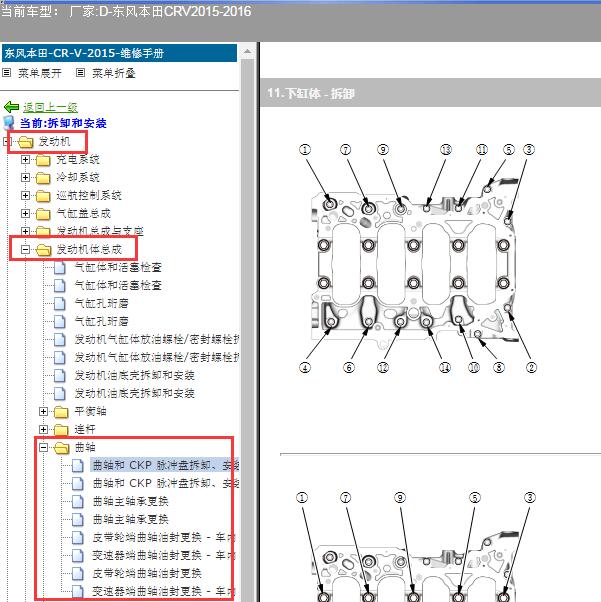601x602 pixels.
Task: Click document icon of first 曲轴主轴承更换 entry
Action: 78,501
